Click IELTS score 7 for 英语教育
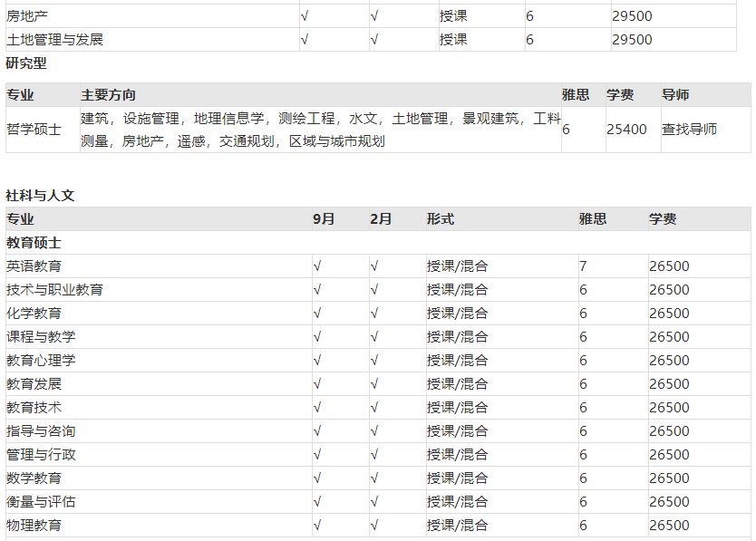Screen dimensions: 756x541 [583, 266]
